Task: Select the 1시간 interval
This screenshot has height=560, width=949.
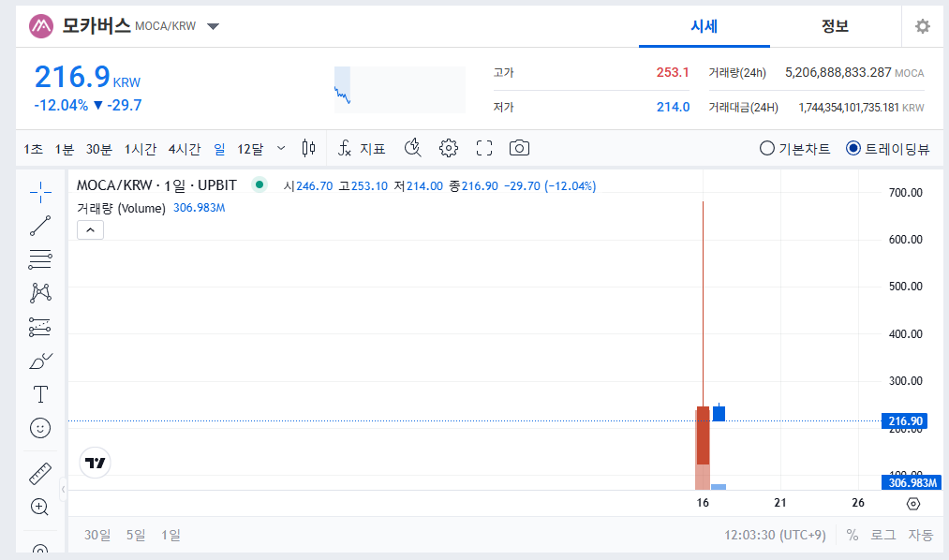Action: pos(141,149)
